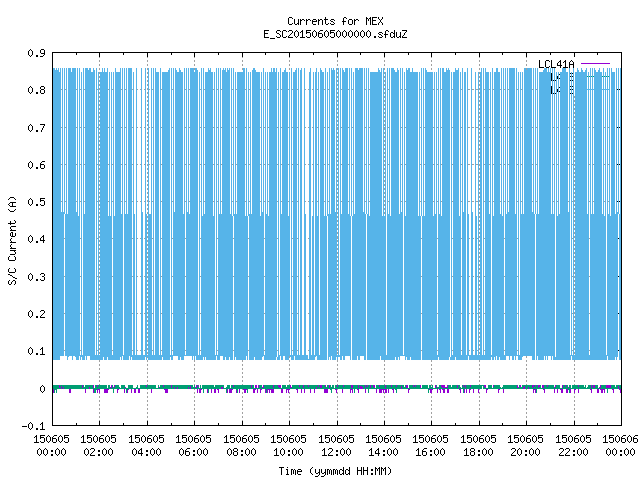Click the 0.2 y-axis tick label
This screenshot has height=480, width=640.
tap(36, 314)
